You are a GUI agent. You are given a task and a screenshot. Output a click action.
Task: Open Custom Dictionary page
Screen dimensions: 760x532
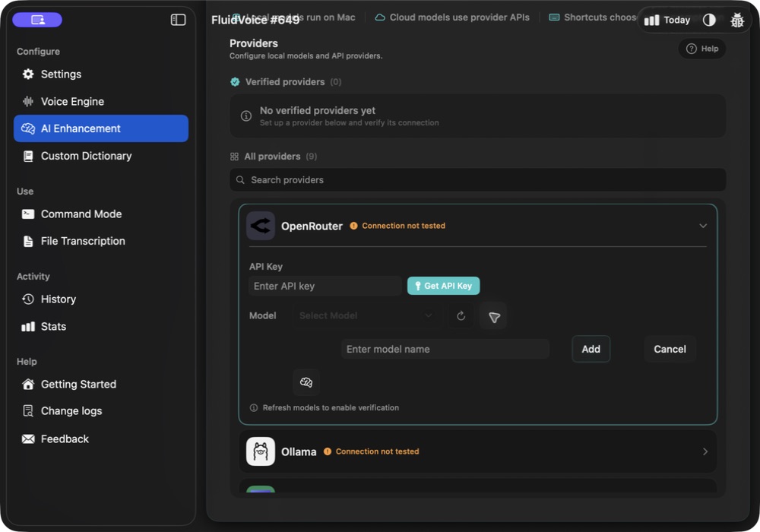pos(101,156)
